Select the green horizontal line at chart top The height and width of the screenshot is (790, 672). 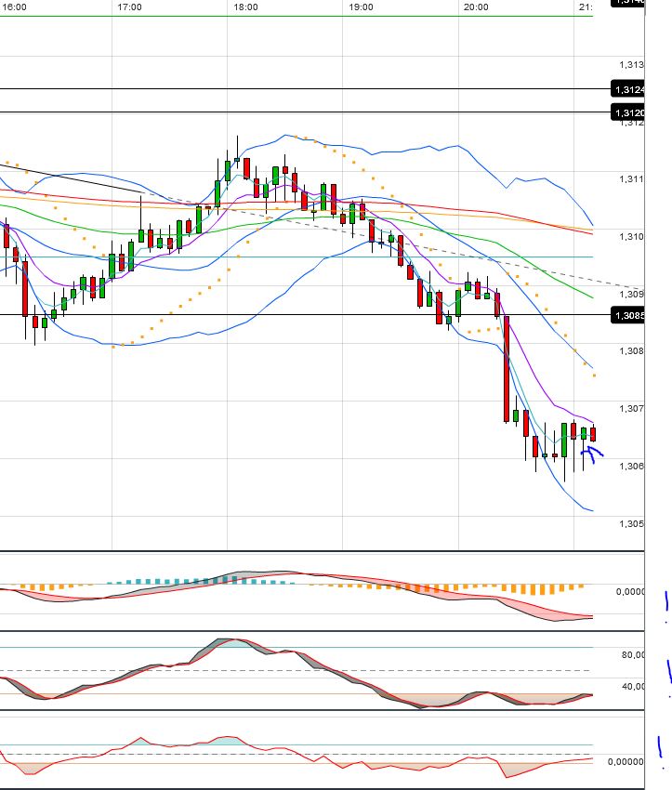coord(296,16)
